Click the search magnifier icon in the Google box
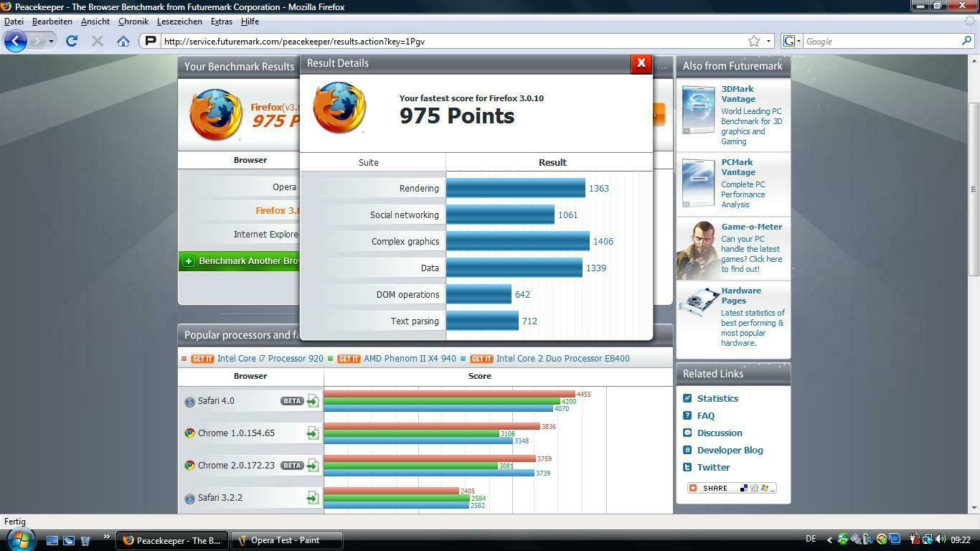 (x=966, y=41)
